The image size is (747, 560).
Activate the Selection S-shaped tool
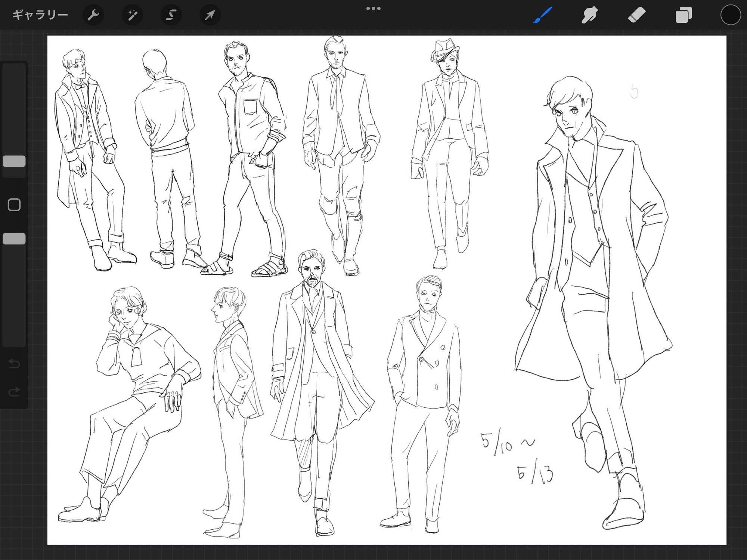pos(171,15)
